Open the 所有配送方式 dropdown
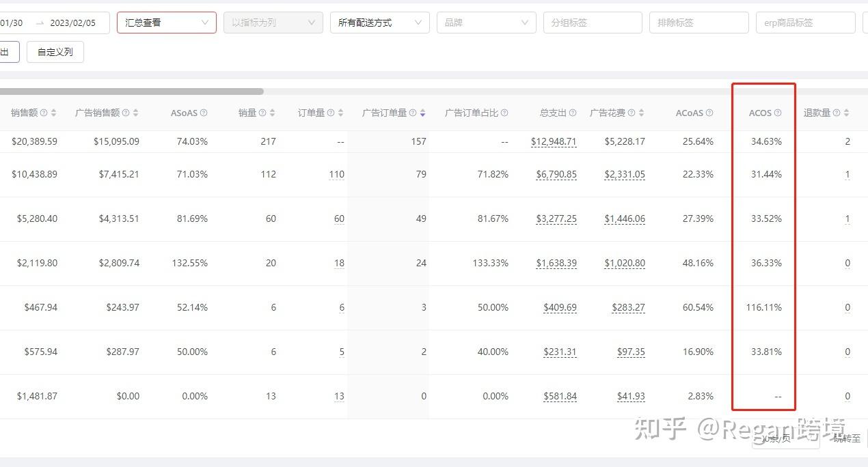Viewport: 868px width, 467px height. point(380,23)
